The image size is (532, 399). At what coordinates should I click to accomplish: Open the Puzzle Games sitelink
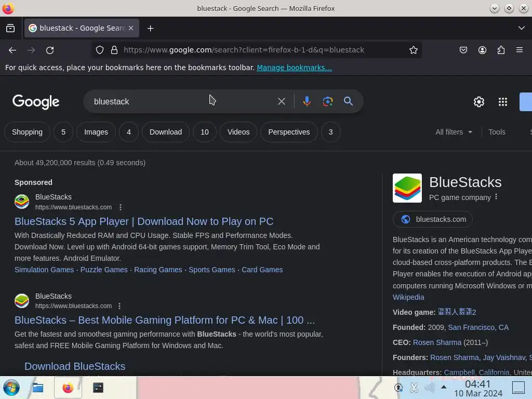[x=104, y=270]
